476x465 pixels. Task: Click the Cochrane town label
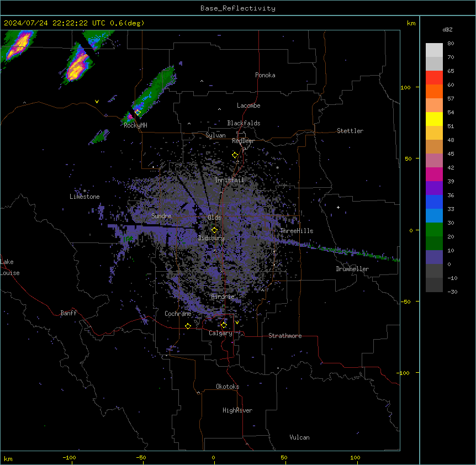click(178, 314)
